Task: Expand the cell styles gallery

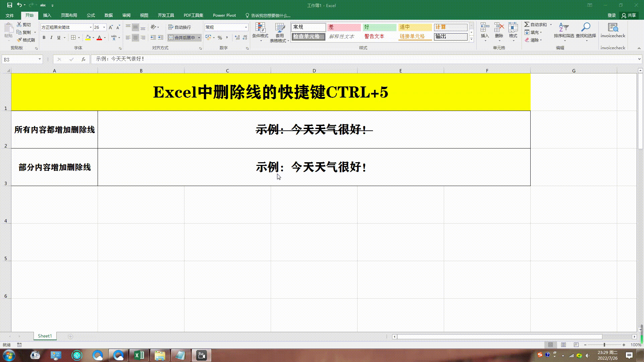Action: (x=471, y=40)
